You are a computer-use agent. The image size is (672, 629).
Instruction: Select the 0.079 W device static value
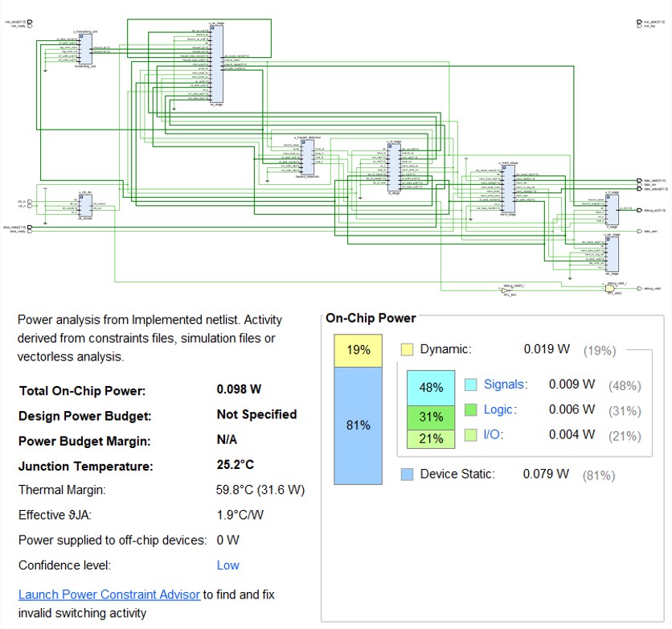[546, 474]
